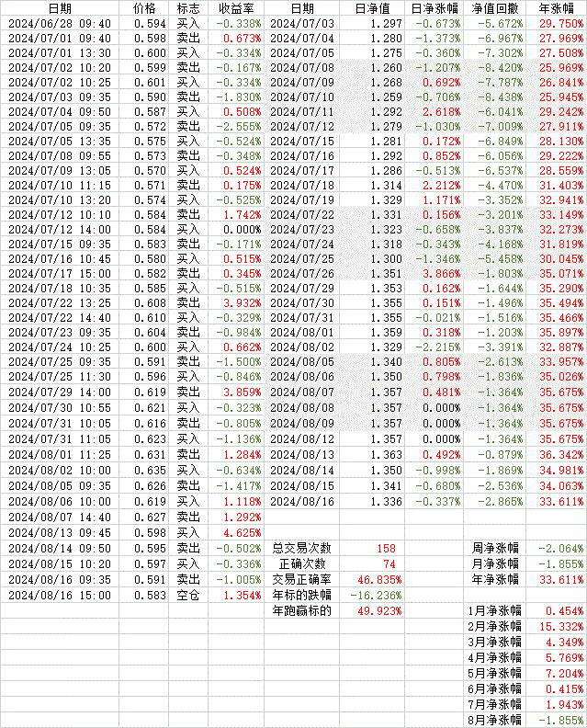Click the 4.625% return cell

[242, 532]
